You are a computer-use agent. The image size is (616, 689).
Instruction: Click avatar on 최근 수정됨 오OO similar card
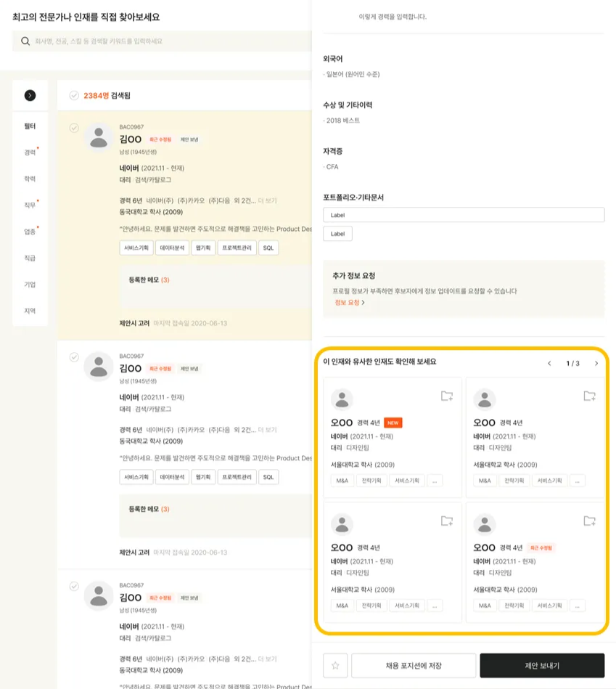[x=485, y=524]
